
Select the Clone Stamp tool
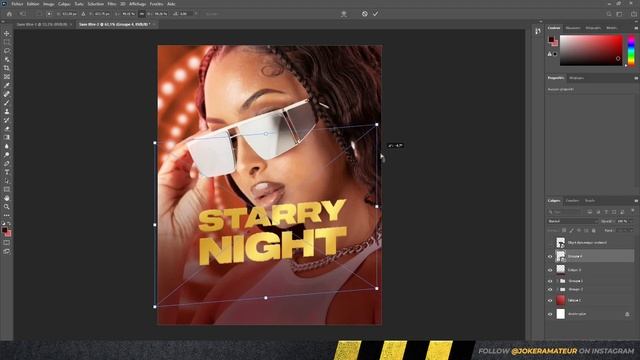click(x=7, y=111)
